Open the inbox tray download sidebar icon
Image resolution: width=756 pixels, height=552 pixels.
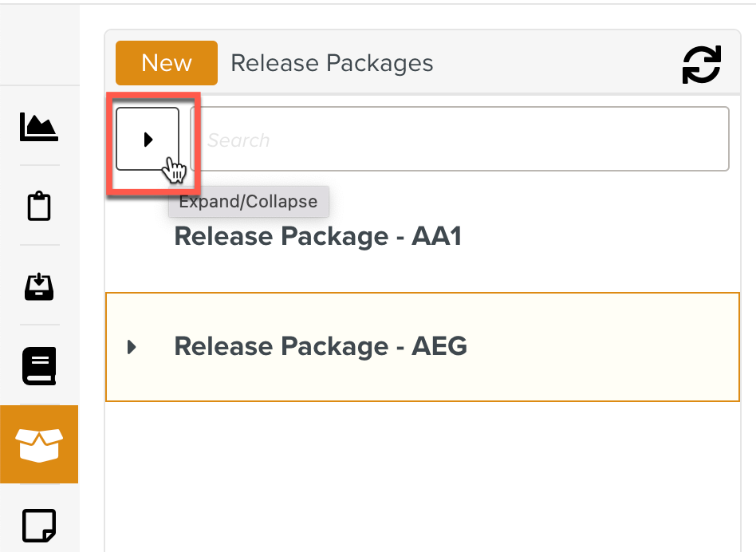[39, 286]
